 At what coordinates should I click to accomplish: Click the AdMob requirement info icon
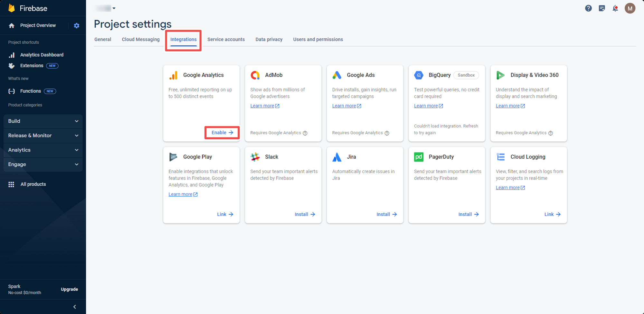pyautogui.click(x=305, y=133)
